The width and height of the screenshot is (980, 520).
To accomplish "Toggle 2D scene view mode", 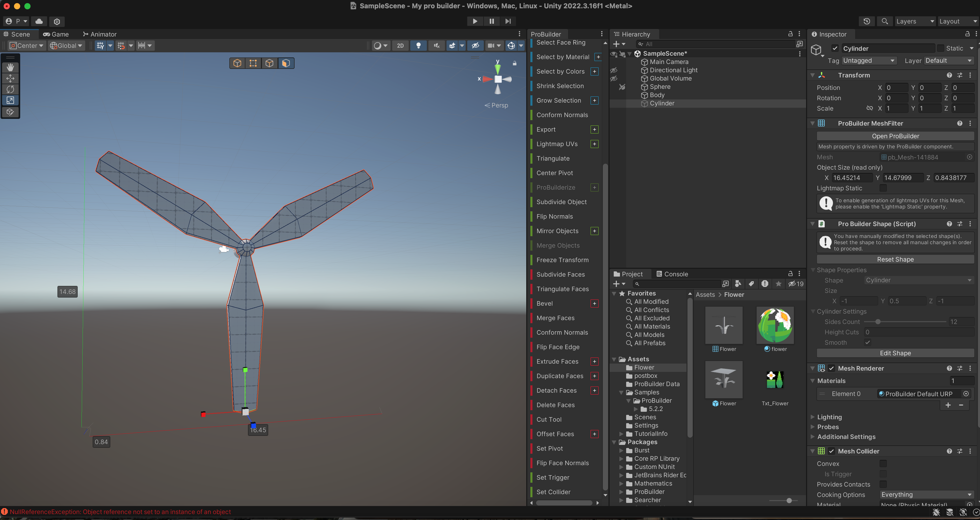I will click(x=400, y=46).
